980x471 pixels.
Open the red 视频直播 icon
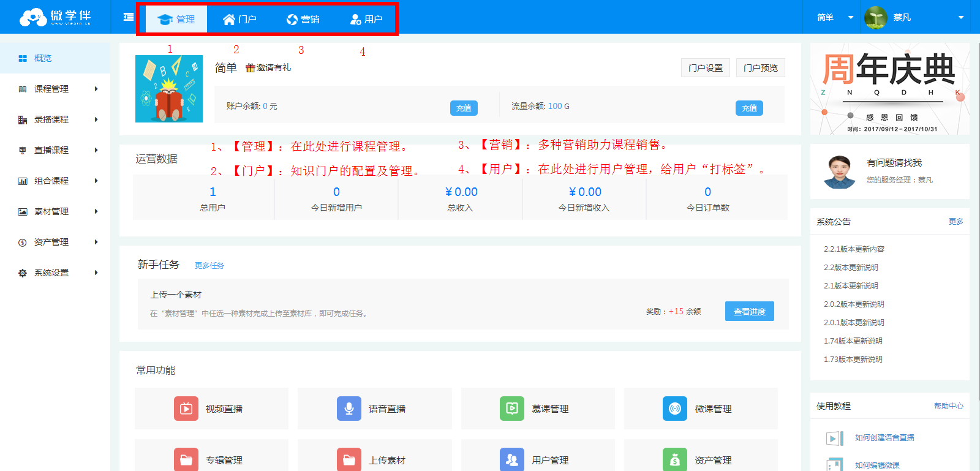click(x=186, y=409)
